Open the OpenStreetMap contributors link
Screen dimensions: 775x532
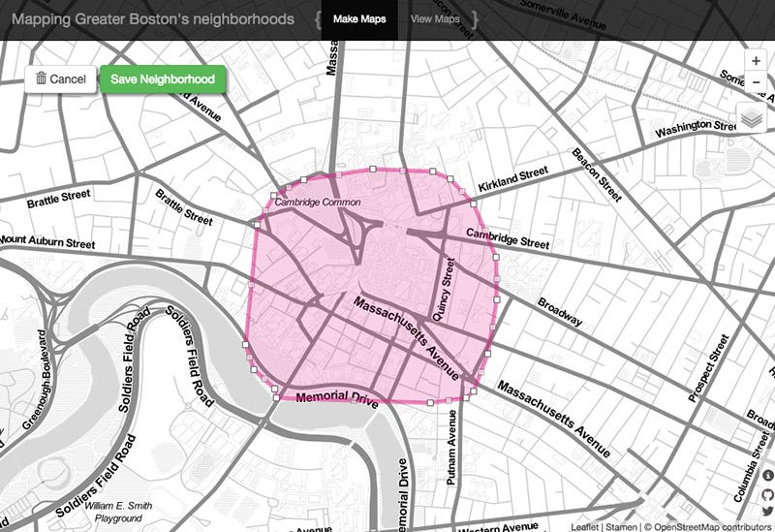pos(713,527)
